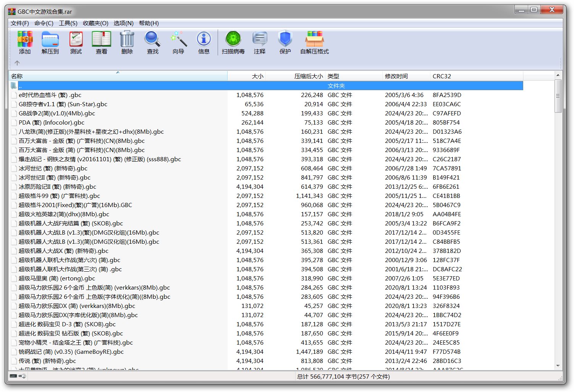Select 八龙珠(简)(修正版) file row
This screenshot has width=574, height=392.
(91, 132)
